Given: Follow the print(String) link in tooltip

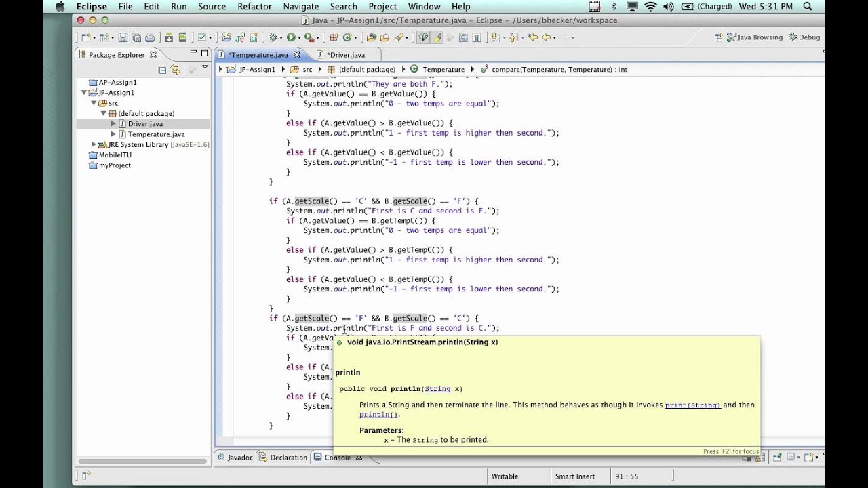Looking at the screenshot, I should click(x=692, y=405).
